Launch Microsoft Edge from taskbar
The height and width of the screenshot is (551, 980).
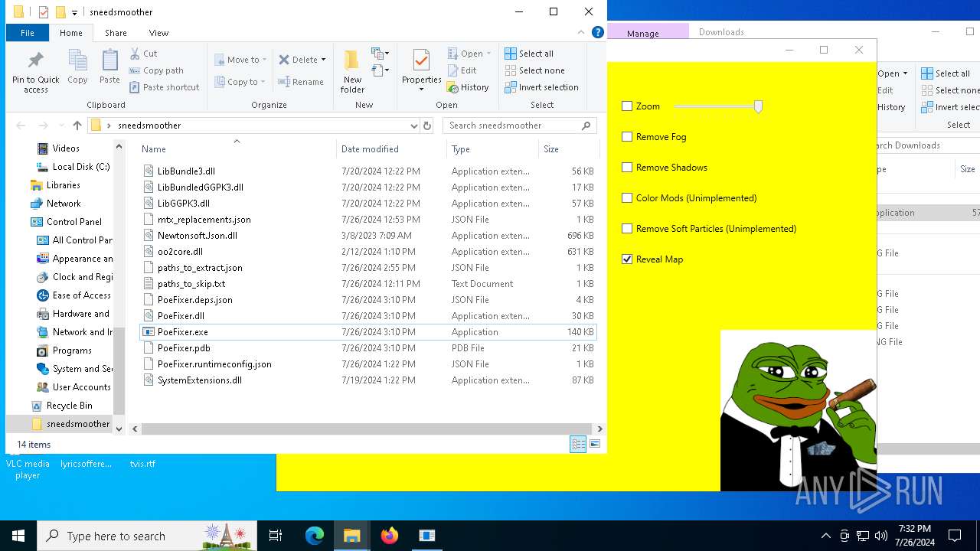pos(315,536)
